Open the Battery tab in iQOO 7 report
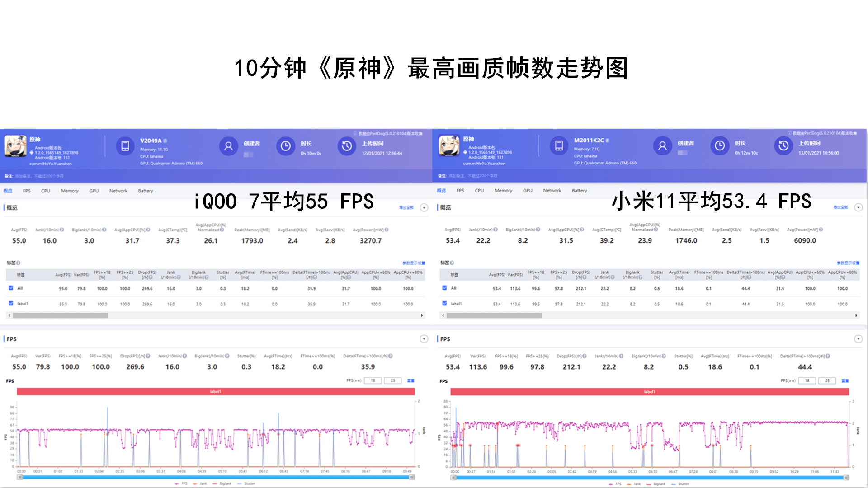 (x=146, y=191)
